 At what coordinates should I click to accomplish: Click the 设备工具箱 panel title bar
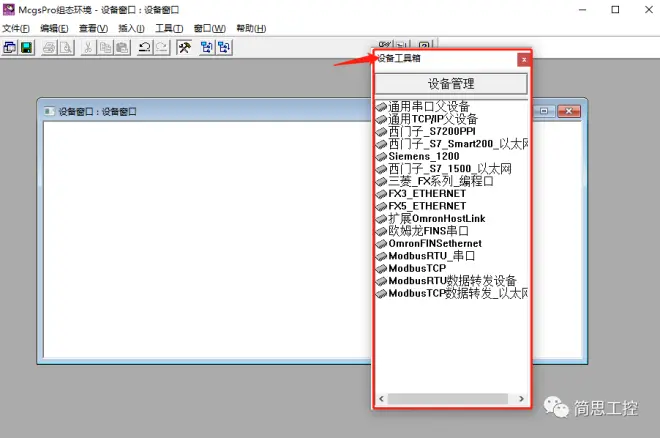click(x=446, y=58)
